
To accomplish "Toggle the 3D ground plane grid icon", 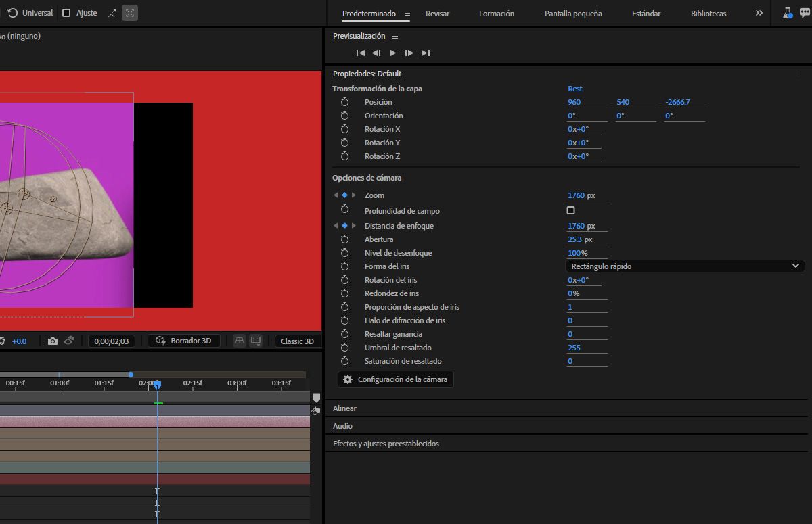I will pos(240,341).
